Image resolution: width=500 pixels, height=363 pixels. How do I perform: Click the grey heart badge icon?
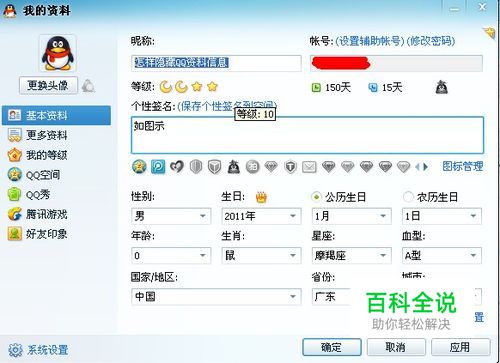click(177, 166)
